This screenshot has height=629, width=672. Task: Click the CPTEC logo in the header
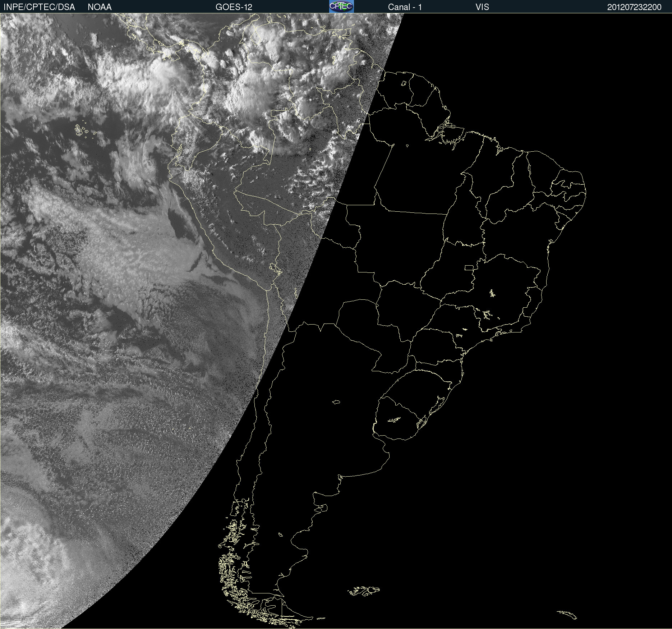[341, 6]
